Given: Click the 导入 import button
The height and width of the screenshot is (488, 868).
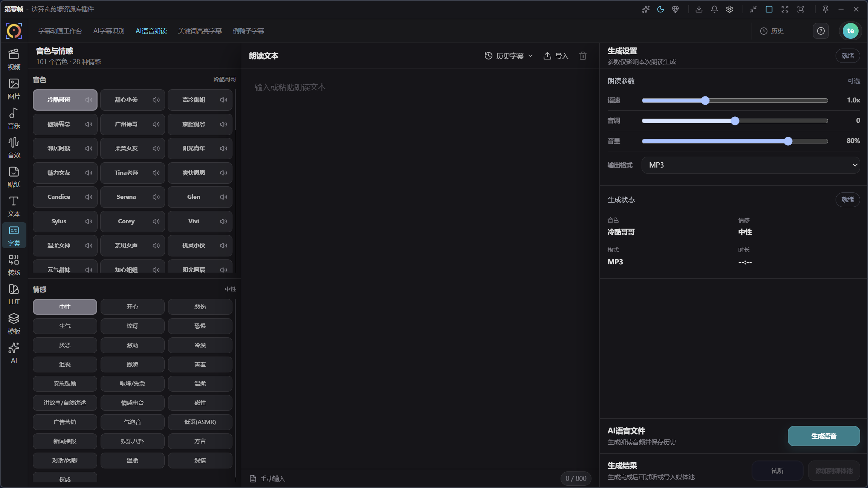Looking at the screenshot, I should [556, 56].
